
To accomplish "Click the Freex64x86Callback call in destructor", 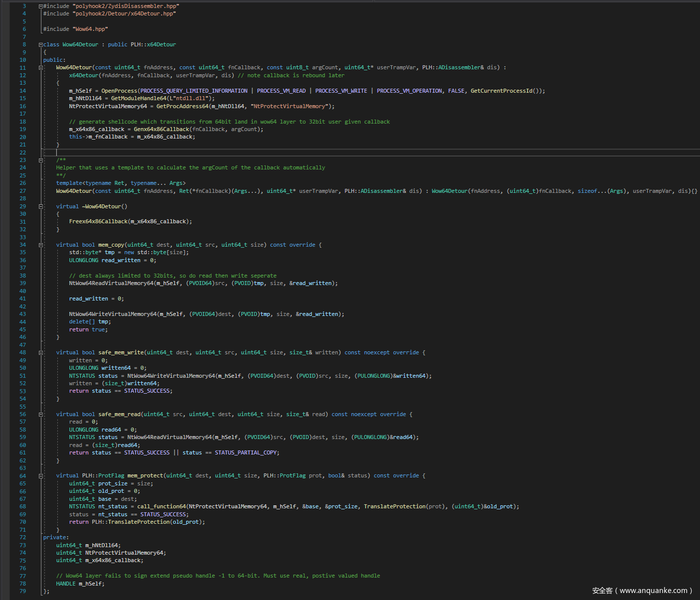I will [x=98, y=222].
